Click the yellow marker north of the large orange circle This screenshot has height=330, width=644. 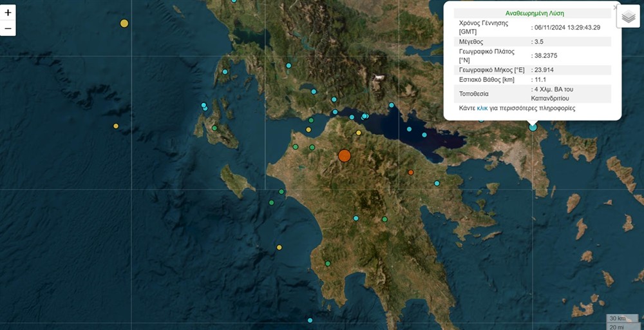(x=359, y=133)
